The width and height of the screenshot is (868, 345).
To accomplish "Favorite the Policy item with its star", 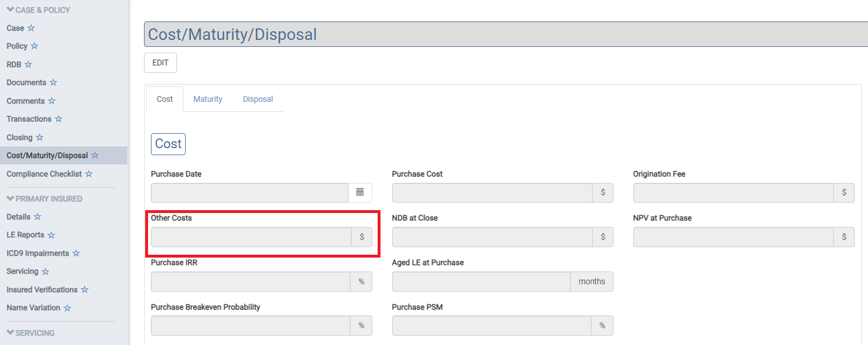I will [x=34, y=46].
